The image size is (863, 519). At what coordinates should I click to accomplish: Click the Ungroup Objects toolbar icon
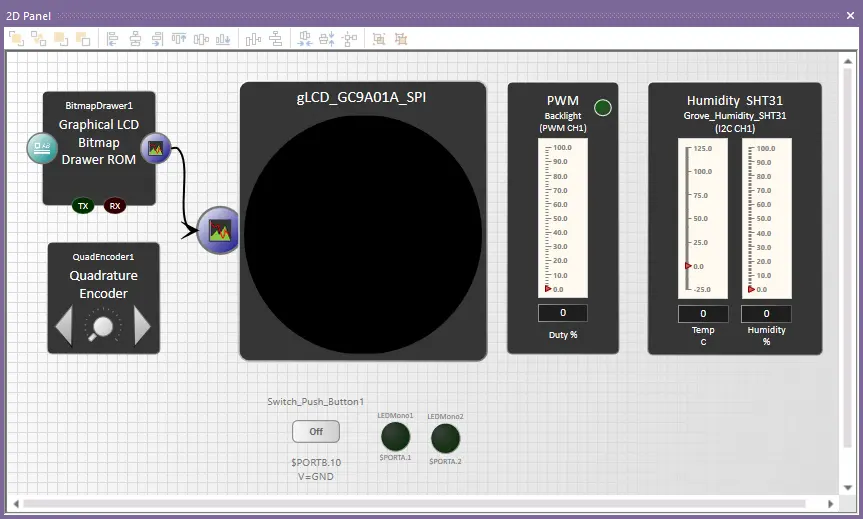click(401, 39)
